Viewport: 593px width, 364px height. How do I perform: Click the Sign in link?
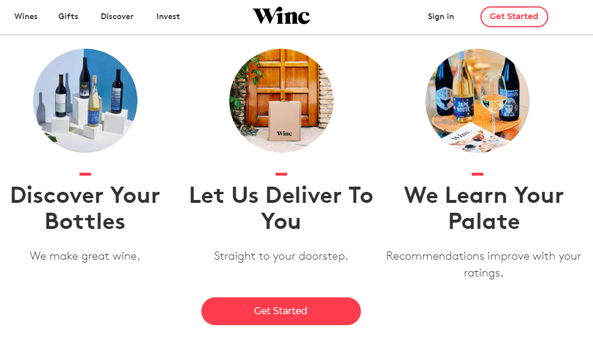[440, 17]
